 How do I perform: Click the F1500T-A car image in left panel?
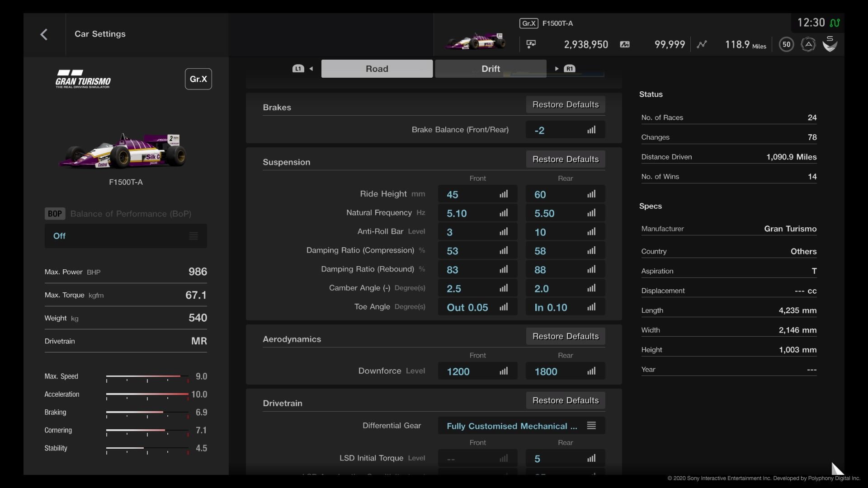pos(123,151)
